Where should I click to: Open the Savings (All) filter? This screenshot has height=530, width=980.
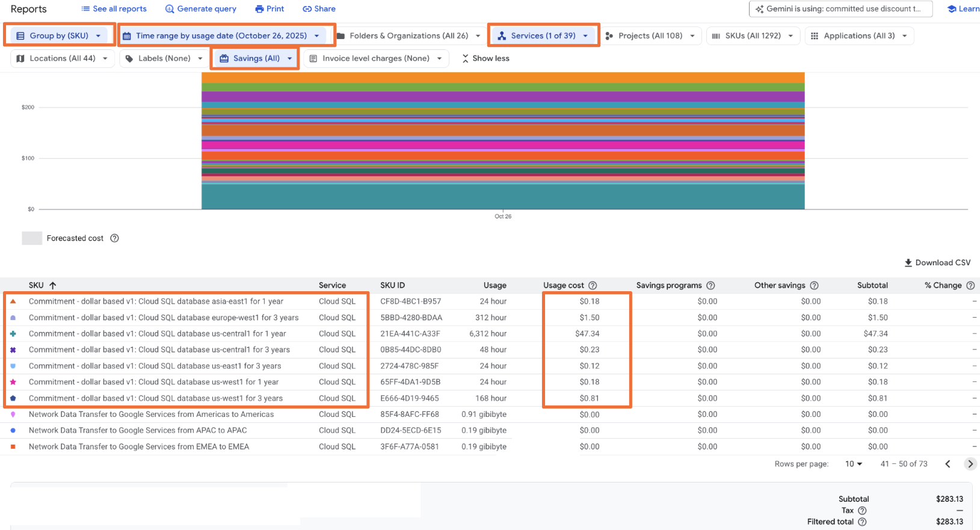tap(256, 58)
